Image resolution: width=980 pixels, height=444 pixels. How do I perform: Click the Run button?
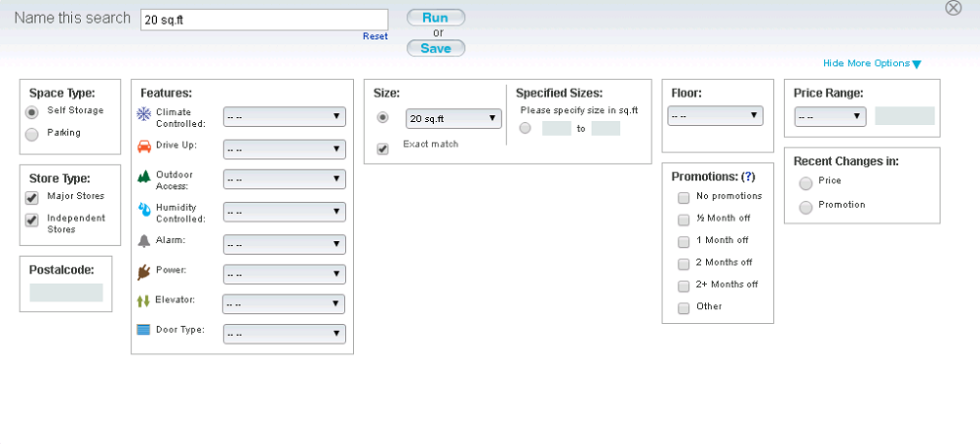pyautogui.click(x=436, y=18)
